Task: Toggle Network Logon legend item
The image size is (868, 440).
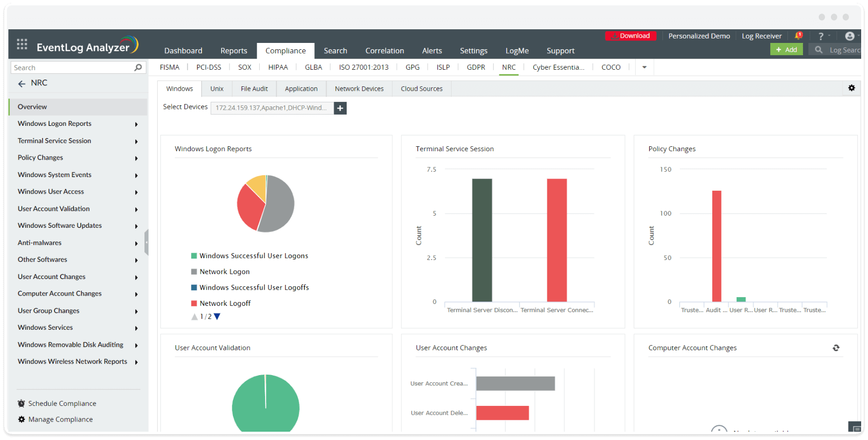Action: pos(220,272)
